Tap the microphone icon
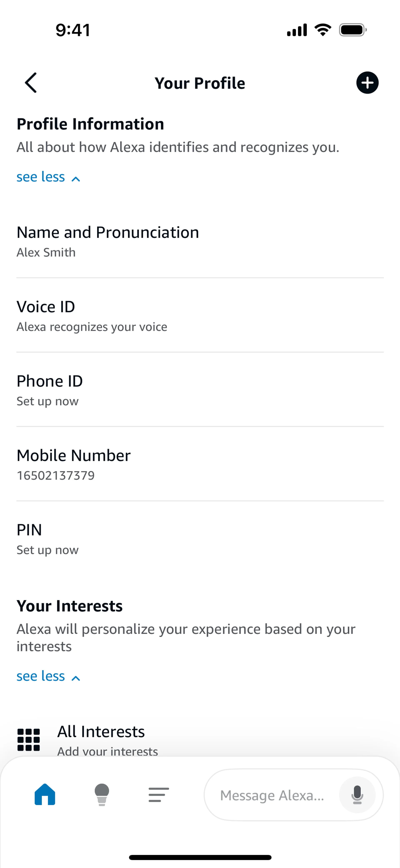400x868 pixels. click(x=357, y=795)
